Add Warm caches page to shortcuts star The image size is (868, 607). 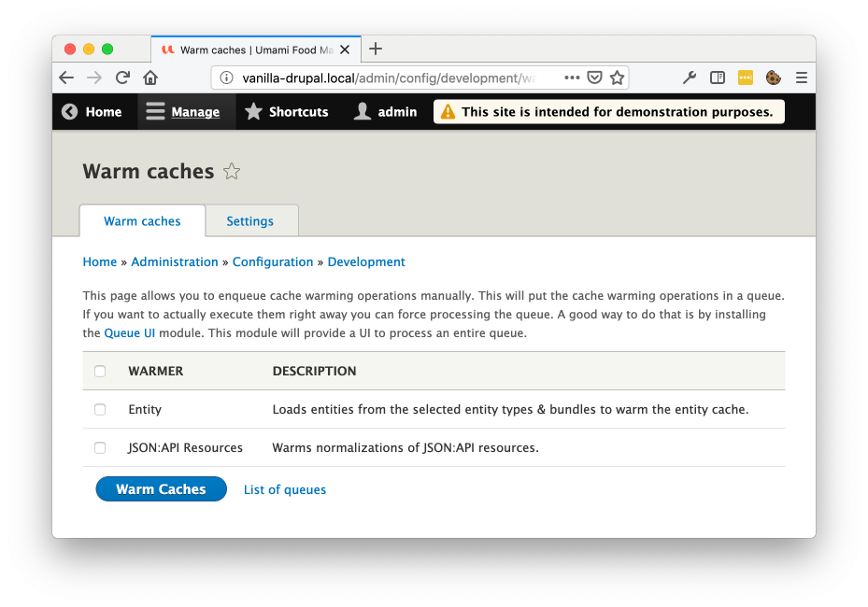point(232,172)
